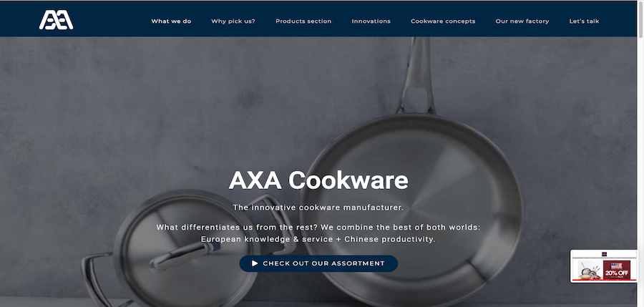
Task: Click the AXA logo in header
Action: coord(57,20)
